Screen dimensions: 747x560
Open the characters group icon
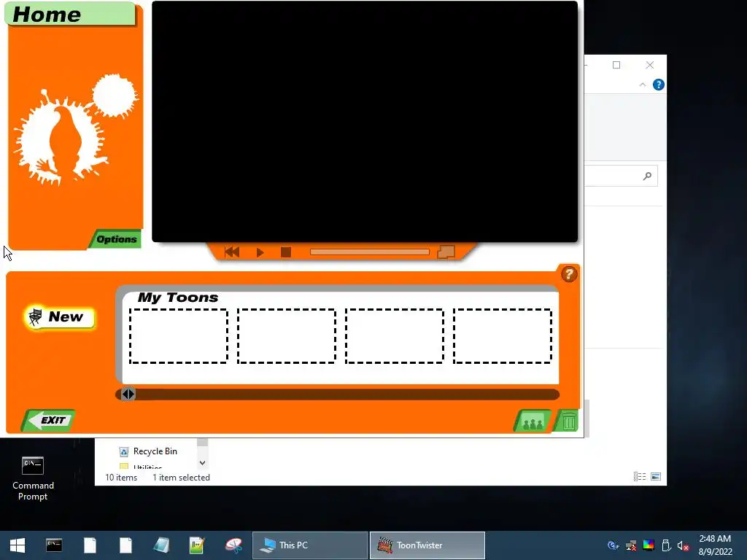[533, 421]
